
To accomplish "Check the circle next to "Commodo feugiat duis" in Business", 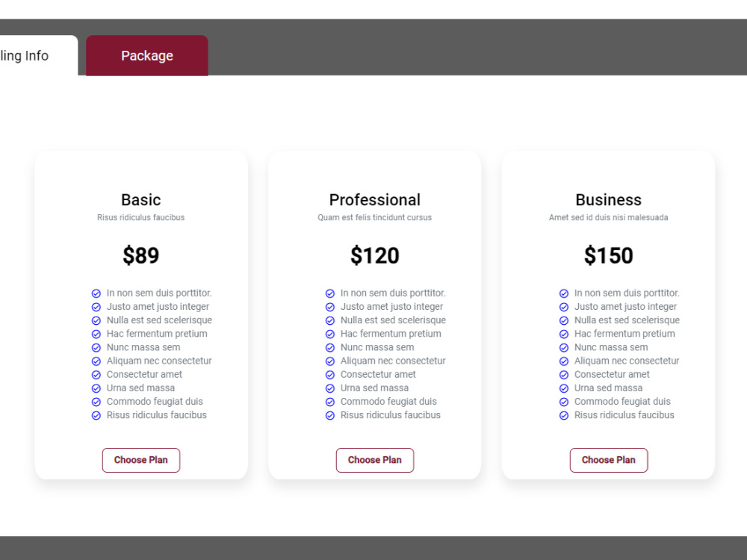I will [564, 401].
